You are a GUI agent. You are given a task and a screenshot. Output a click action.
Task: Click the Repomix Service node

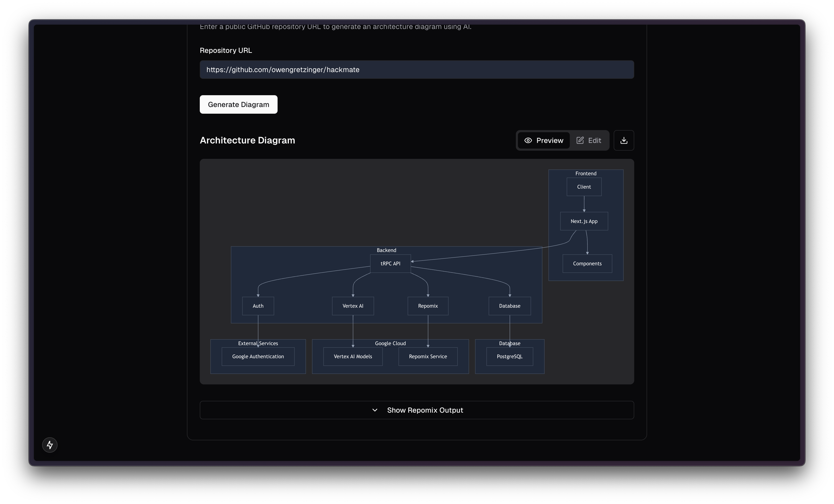(428, 356)
